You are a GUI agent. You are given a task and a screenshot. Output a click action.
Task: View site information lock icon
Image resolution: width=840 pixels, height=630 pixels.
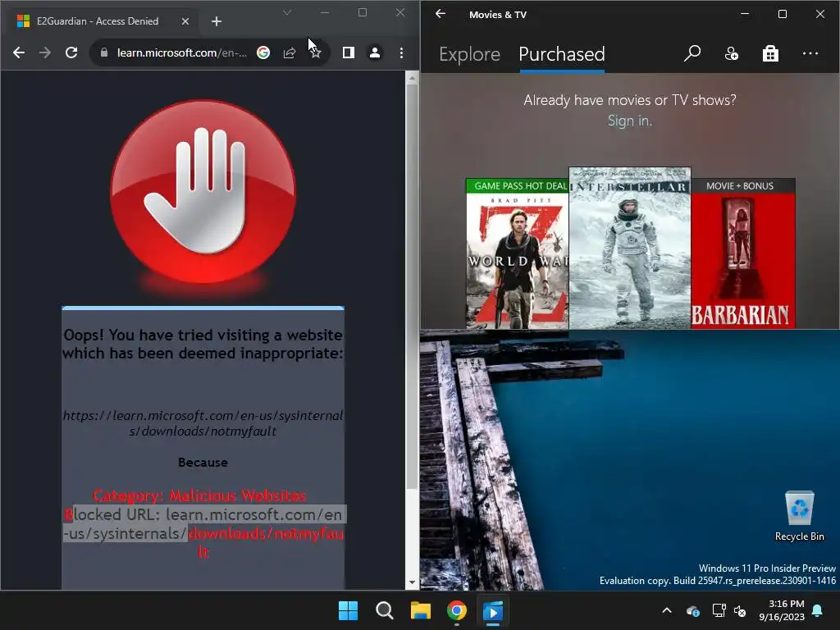pyautogui.click(x=104, y=52)
